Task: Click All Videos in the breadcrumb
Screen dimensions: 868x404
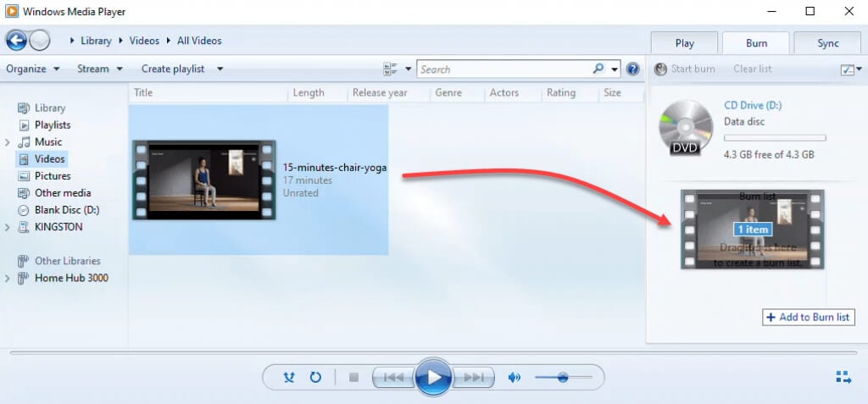Action: click(x=199, y=41)
